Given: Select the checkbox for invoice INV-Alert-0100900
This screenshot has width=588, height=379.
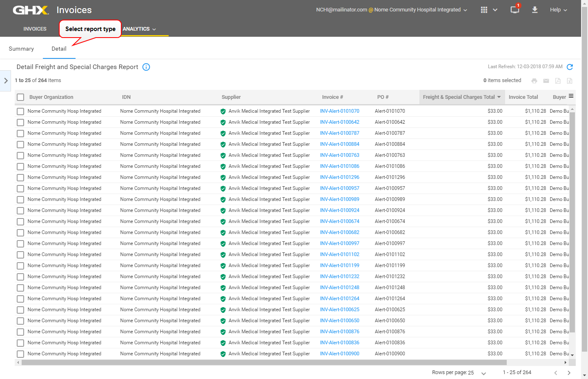Looking at the screenshot, I should 20,354.
